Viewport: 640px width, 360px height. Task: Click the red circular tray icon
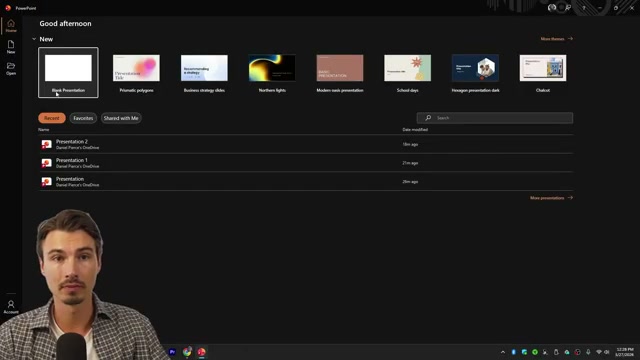(577, 352)
